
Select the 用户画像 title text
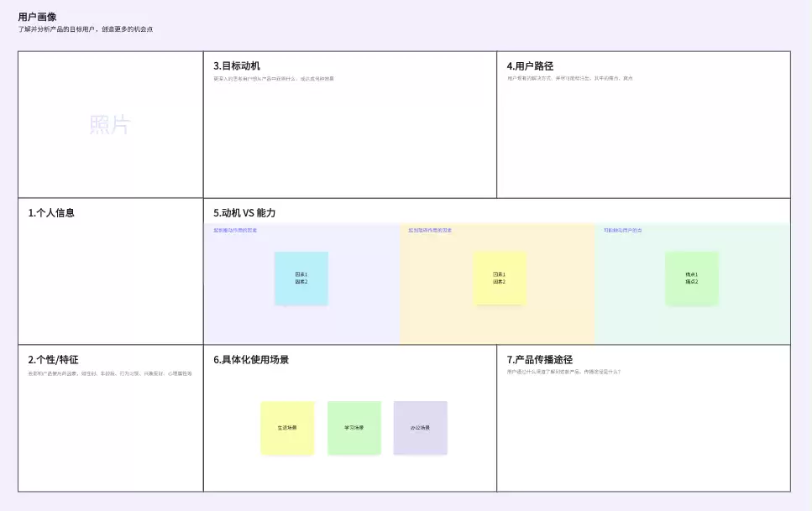pyautogui.click(x=37, y=17)
